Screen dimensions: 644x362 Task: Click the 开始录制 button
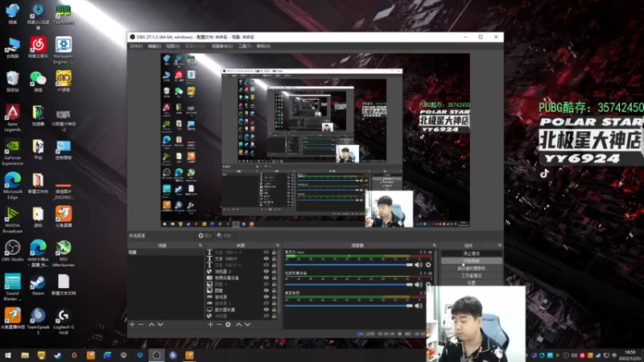pyautogui.click(x=471, y=261)
